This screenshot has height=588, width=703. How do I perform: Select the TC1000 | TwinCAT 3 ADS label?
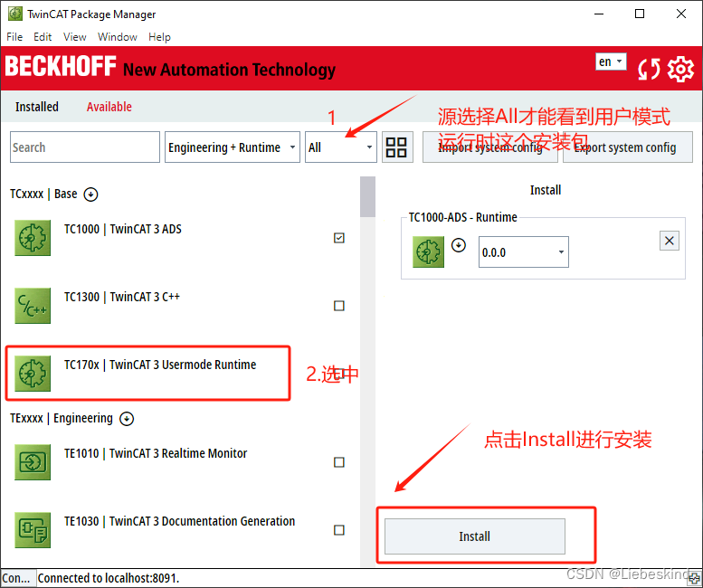tap(123, 229)
